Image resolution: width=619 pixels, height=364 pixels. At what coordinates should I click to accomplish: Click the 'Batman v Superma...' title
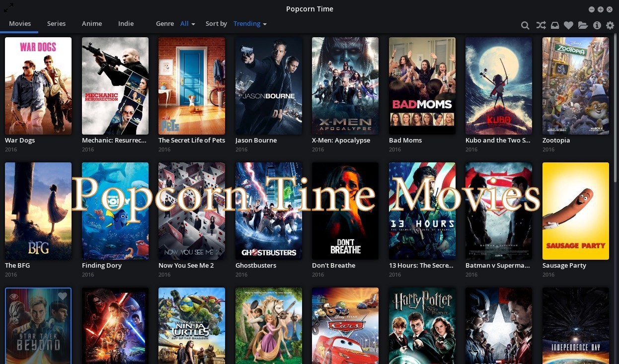click(x=498, y=266)
